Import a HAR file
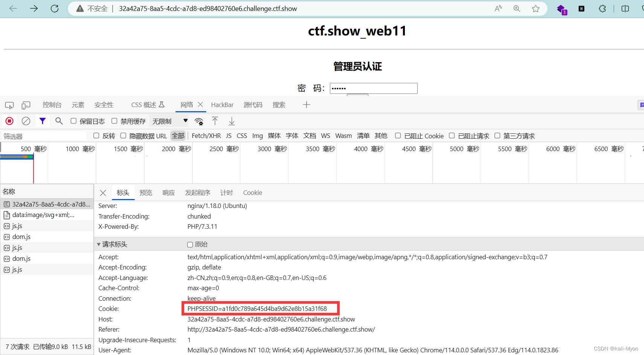Screen dimensions: 644x355 [x=215, y=121]
